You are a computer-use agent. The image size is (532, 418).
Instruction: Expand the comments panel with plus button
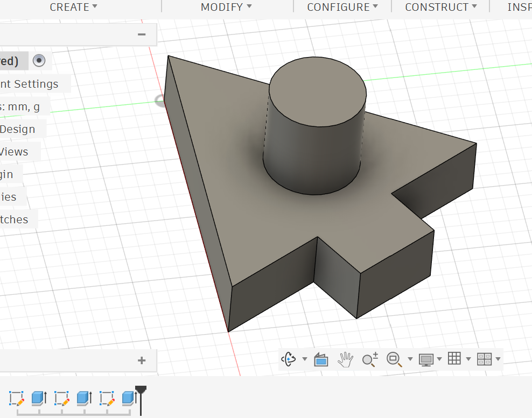pos(142,360)
